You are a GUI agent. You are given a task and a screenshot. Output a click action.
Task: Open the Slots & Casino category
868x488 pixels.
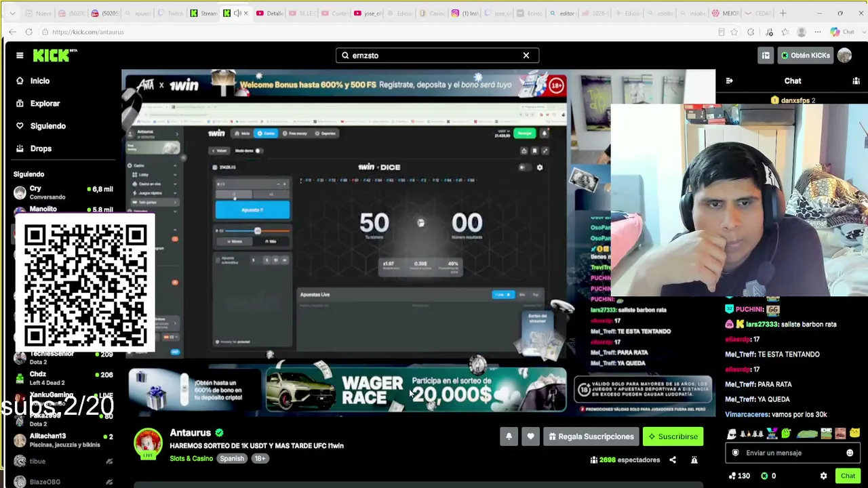191,458
